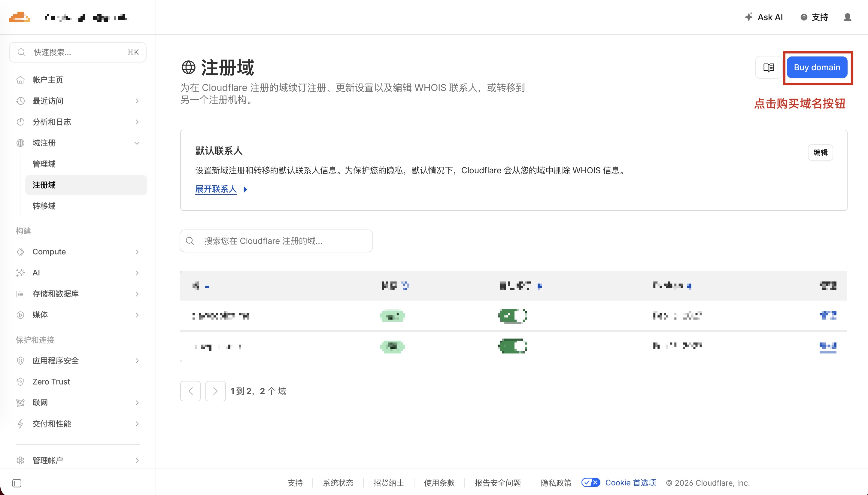Click the Cloudflare logo

tap(19, 17)
